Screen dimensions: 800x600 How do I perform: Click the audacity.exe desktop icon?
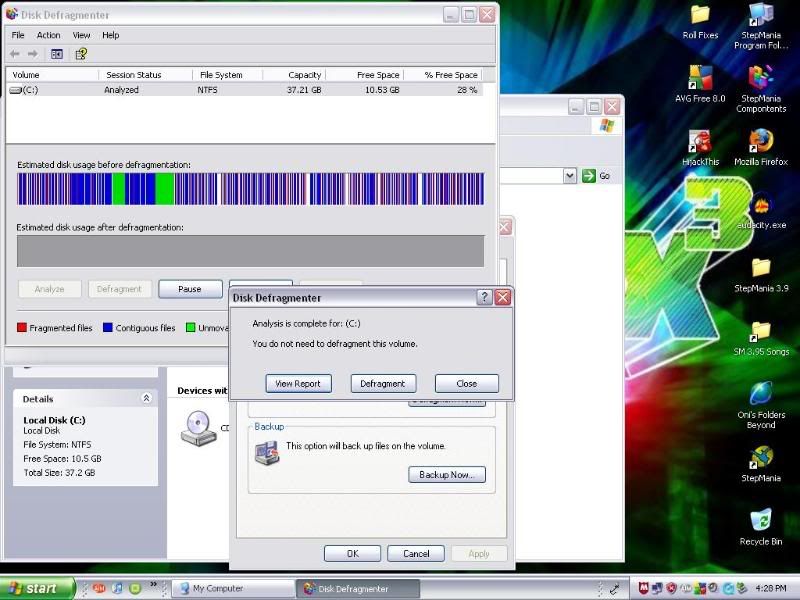click(761, 205)
